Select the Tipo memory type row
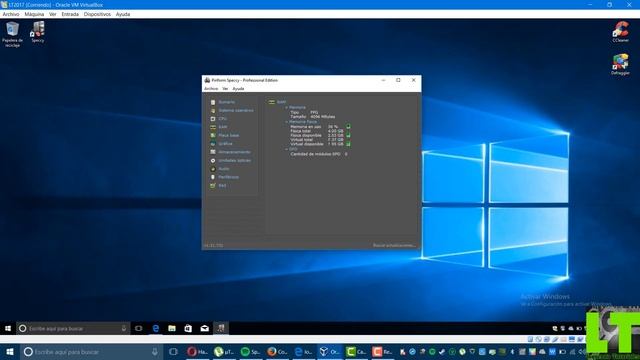Viewport: 640px width, 360px height. pyautogui.click(x=304, y=112)
